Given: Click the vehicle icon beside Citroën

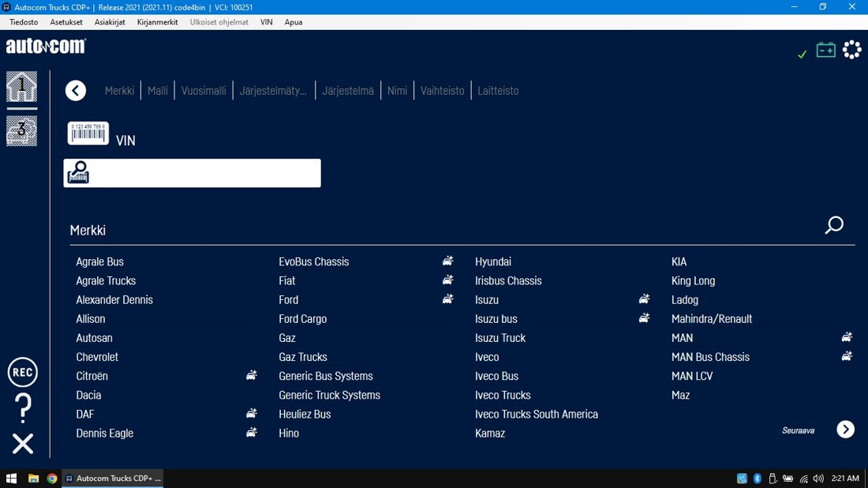Looking at the screenshot, I should point(251,376).
